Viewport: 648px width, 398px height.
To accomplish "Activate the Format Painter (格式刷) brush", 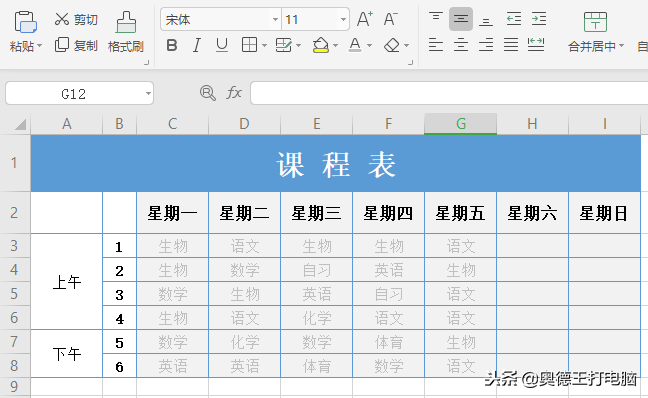I will 126,32.
